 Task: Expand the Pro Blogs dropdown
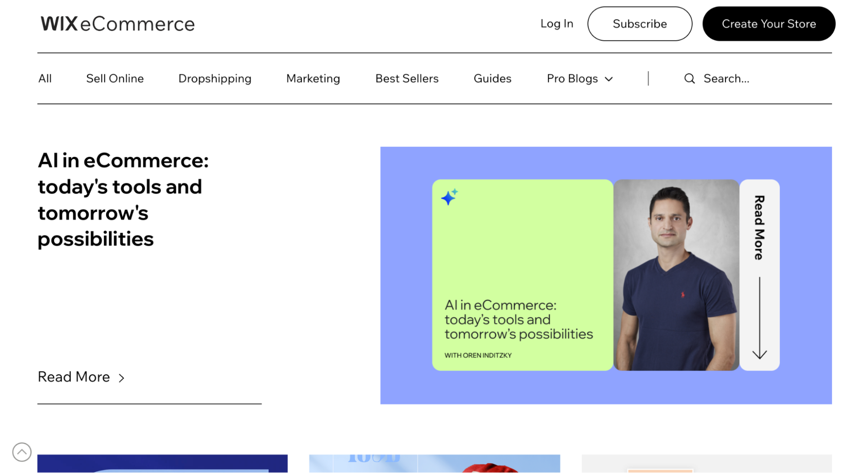pos(580,79)
